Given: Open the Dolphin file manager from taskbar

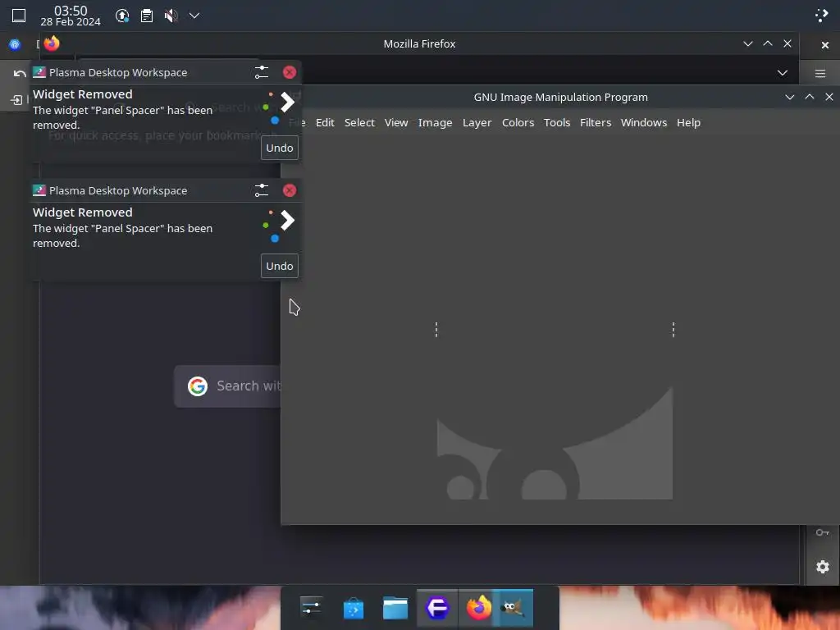Looking at the screenshot, I should [x=395, y=608].
